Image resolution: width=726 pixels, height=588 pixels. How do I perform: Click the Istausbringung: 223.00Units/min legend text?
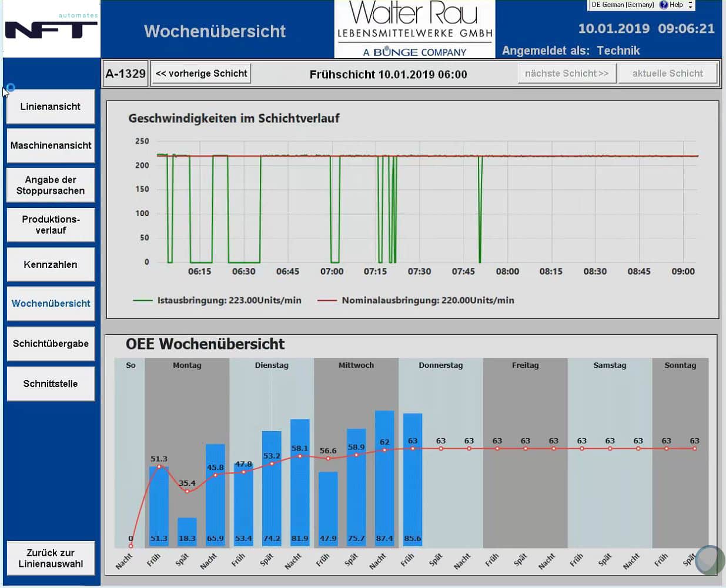coord(229,300)
